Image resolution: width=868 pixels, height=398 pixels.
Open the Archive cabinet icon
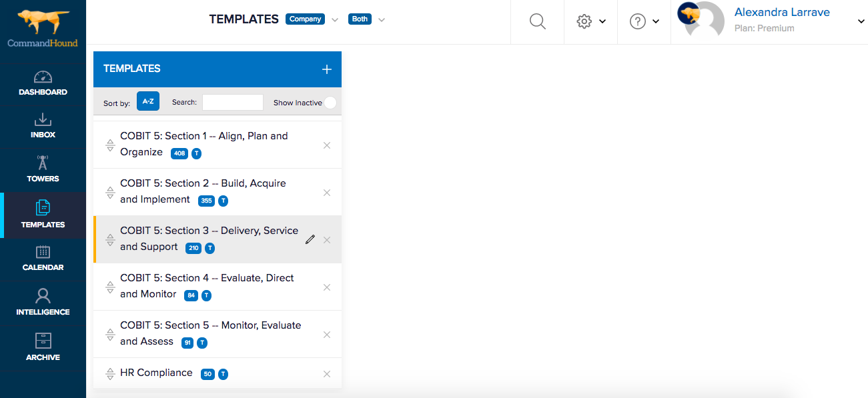click(43, 341)
